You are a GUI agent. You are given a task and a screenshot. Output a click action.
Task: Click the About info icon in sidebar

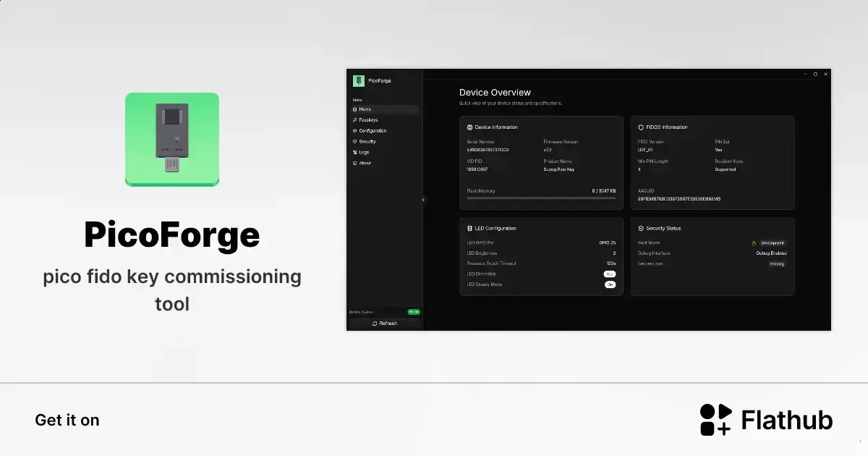(355, 164)
